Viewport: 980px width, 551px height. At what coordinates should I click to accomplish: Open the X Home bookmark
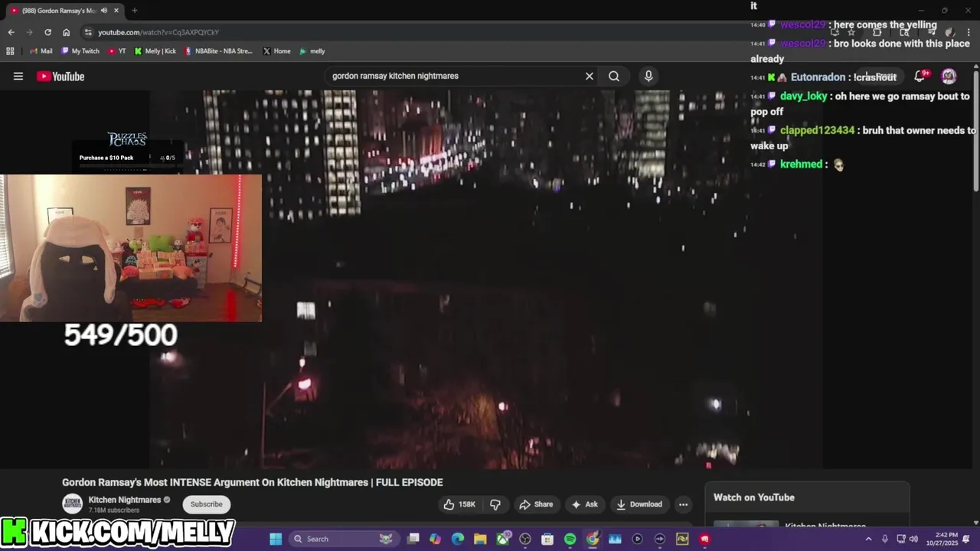276,51
